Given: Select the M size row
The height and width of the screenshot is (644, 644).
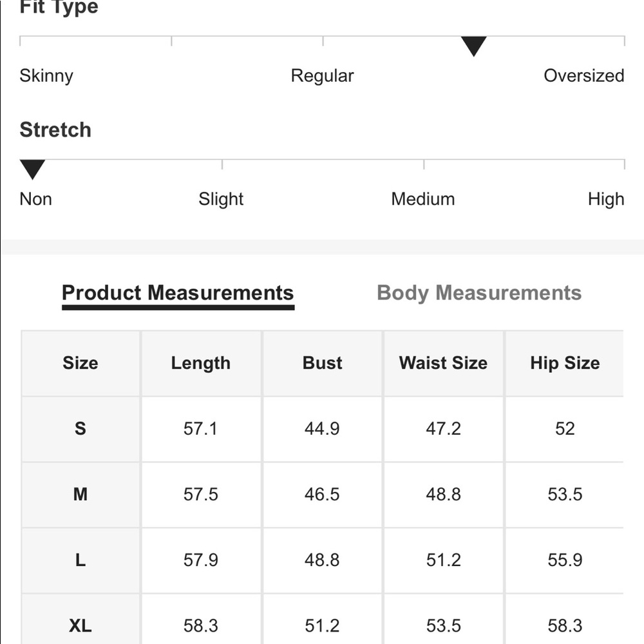Looking at the screenshot, I should [x=80, y=495].
